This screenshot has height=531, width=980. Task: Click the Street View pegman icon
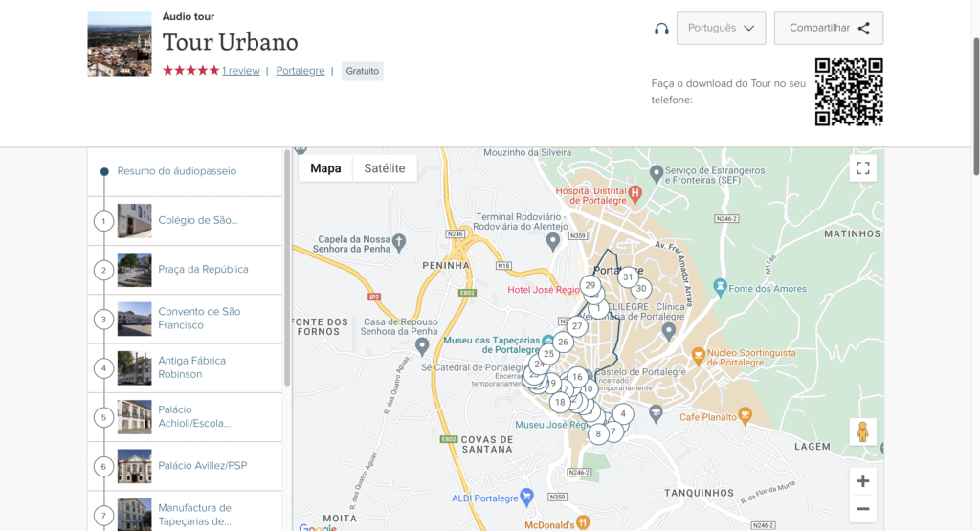862,431
